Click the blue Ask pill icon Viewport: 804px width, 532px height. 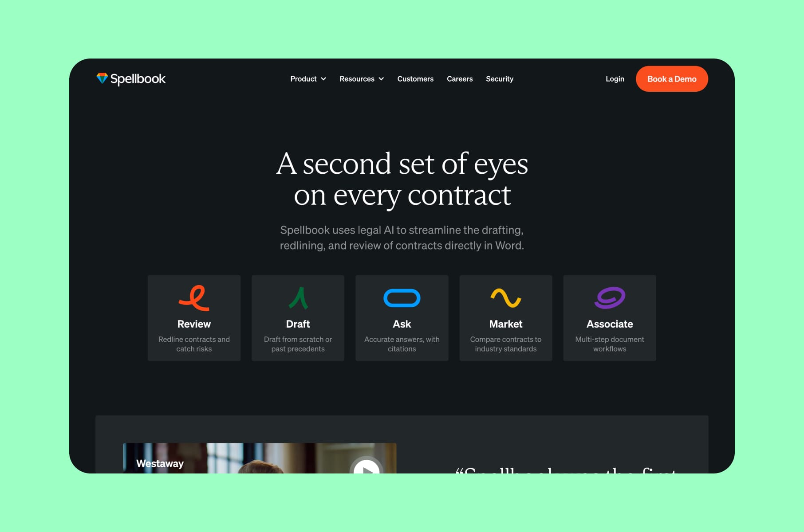tap(402, 298)
